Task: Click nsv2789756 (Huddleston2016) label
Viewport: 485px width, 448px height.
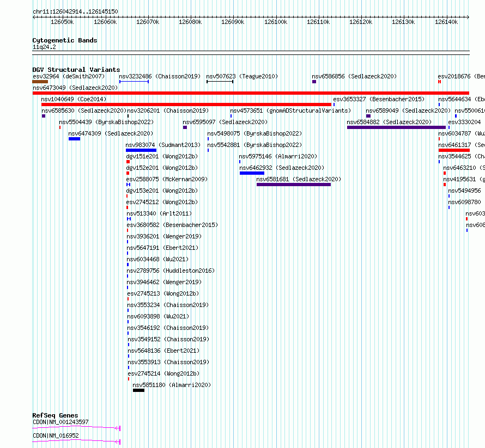Action: [171, 271]
